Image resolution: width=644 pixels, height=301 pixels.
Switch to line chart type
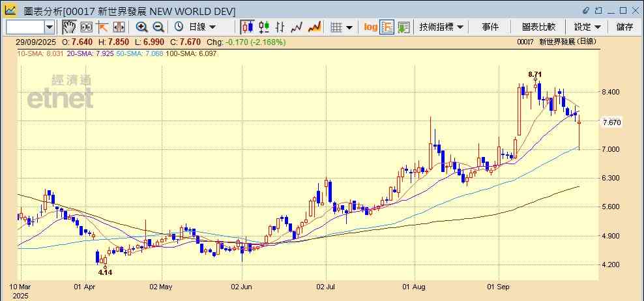297,27
